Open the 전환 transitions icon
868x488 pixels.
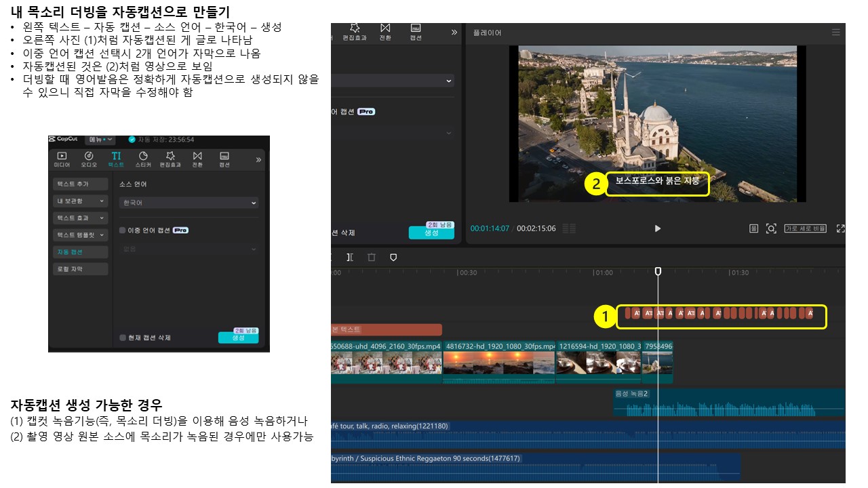click(197, 159)
